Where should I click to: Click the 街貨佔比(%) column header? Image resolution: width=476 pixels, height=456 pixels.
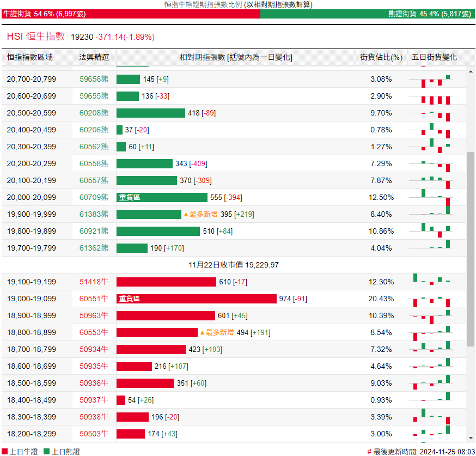point(381,57)
